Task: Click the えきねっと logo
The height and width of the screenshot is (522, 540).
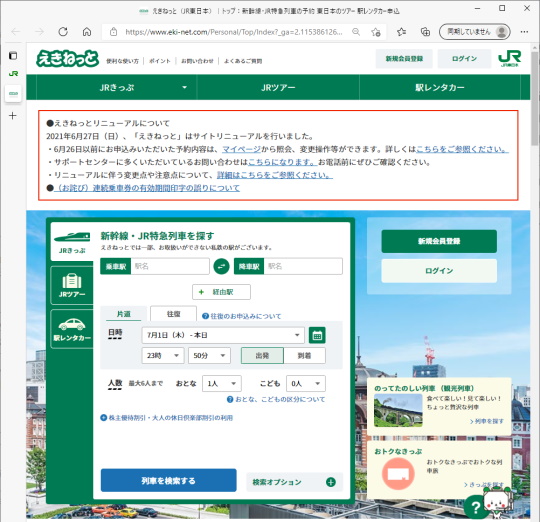Action: click(x=68, y=58)
